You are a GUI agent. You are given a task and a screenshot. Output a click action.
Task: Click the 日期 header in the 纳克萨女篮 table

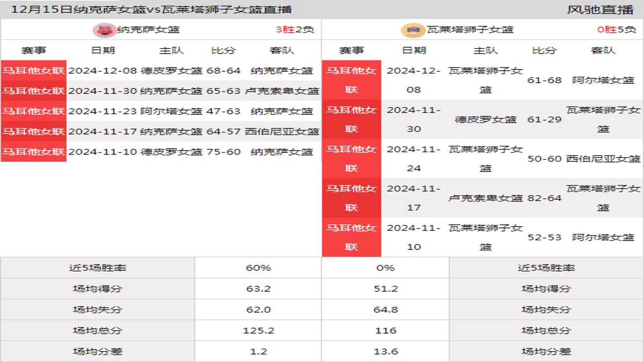point(103,50)
